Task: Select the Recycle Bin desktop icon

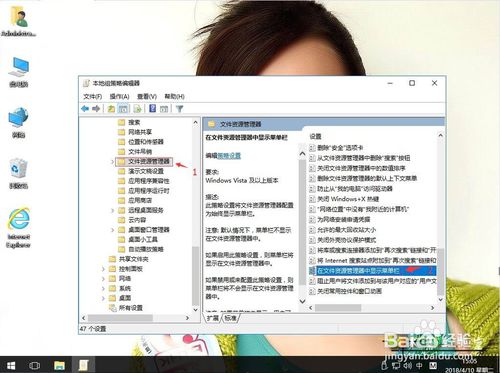Action: (x=18, y=173)
